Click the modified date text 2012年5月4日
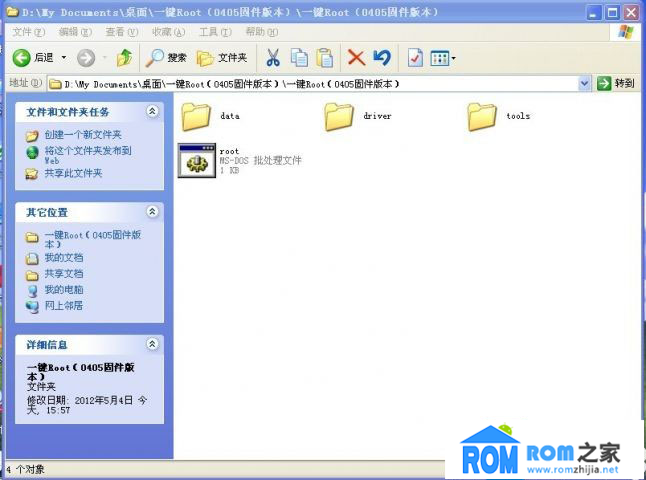Screen dimensions: 646x480 coord(104,400)
